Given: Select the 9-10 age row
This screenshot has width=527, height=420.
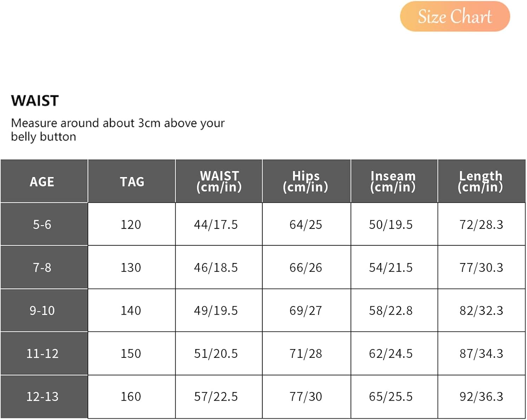Looking at the screenshot, I should point(42,310).
